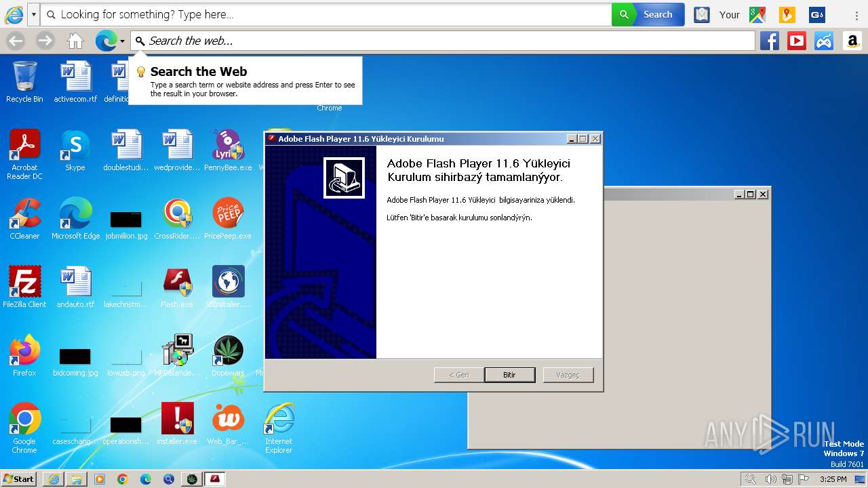This screenshot has width=868, height=488.
Task: Open the Windows Start menu
Action: (x=19, y=479)
